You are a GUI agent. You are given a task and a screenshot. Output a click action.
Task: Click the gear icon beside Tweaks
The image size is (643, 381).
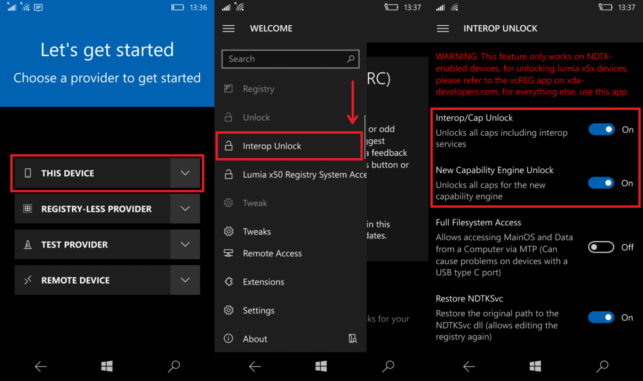228,231
